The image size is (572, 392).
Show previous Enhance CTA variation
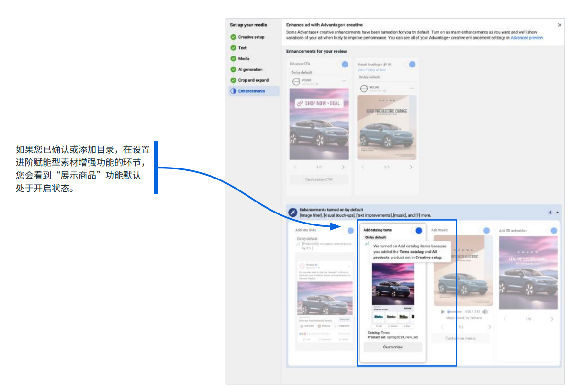point(295,167)
